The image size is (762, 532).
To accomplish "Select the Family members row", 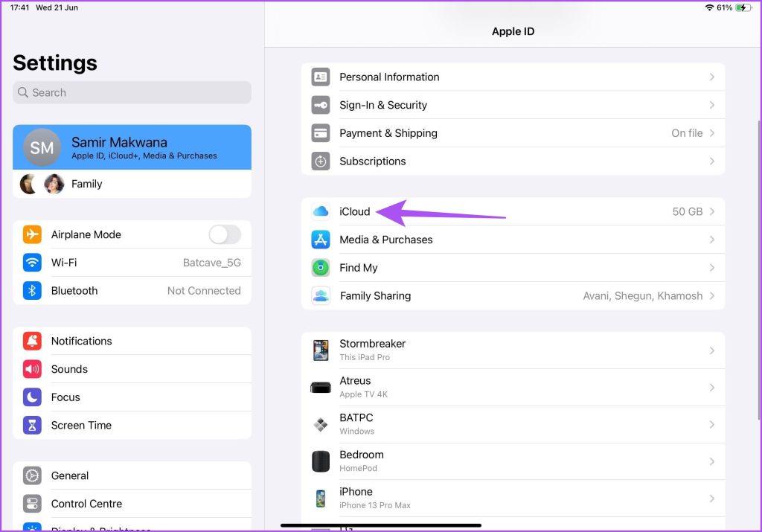I will 132,184.
